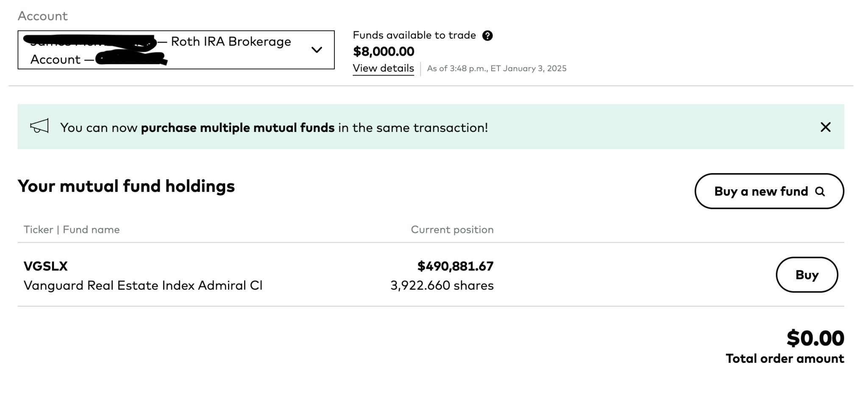
Task: Click the Buy a new fund label
Action: [761, 191]
